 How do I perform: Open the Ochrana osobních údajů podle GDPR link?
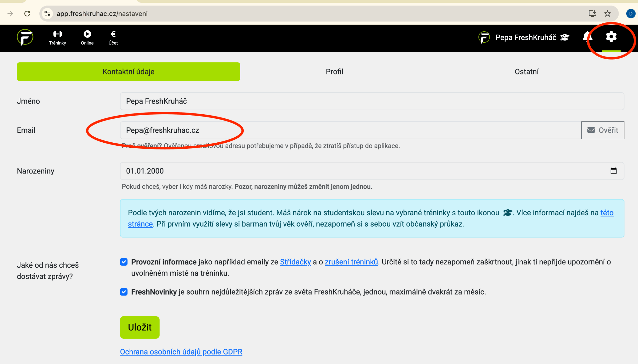click(x=181, y=352)
